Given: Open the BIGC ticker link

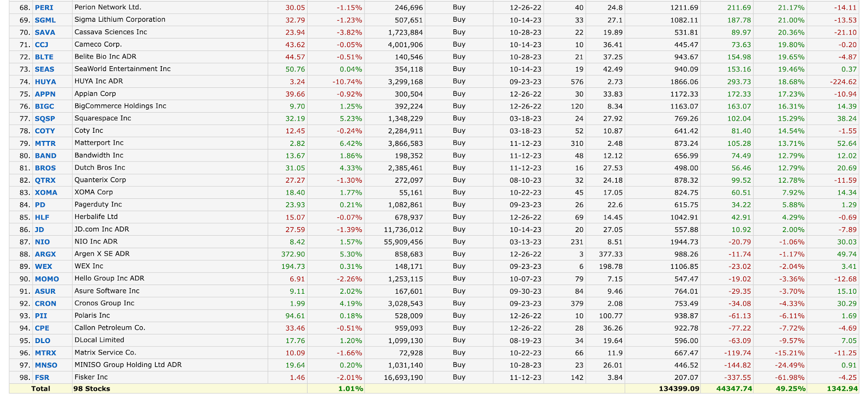Looking at the screenshot, I should click(44, 107).
